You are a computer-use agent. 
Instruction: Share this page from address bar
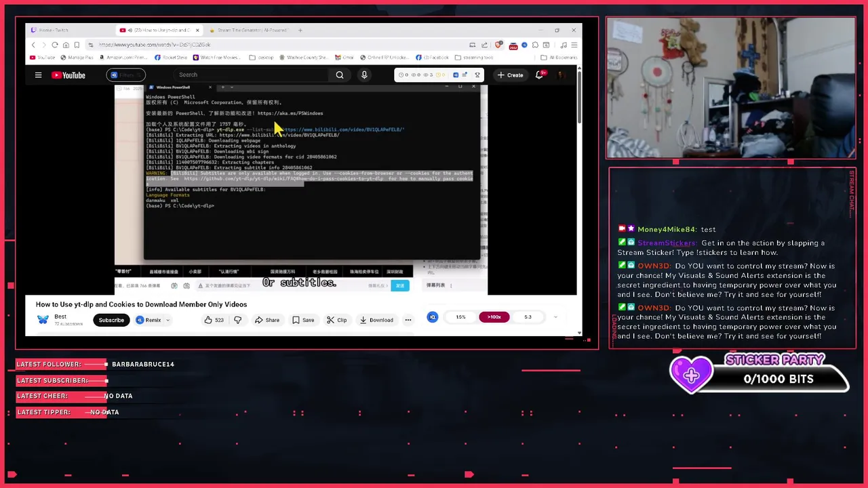[484, 45]
